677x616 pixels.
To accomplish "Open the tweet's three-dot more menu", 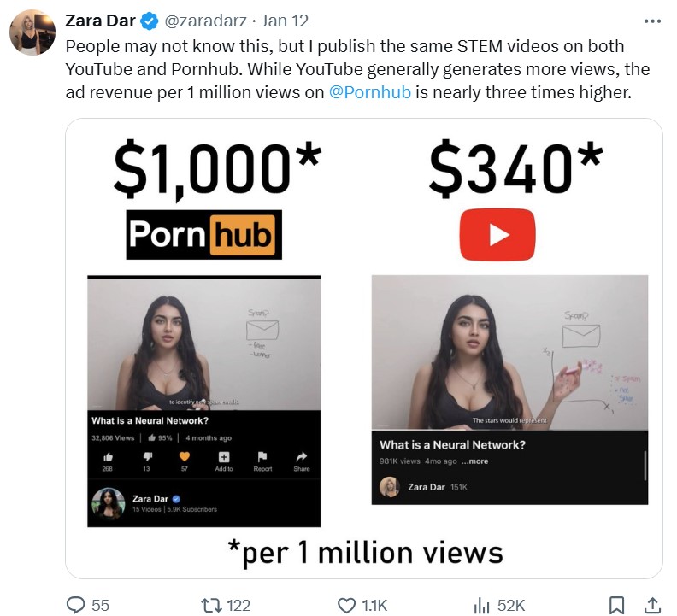I will click(652, 21).
